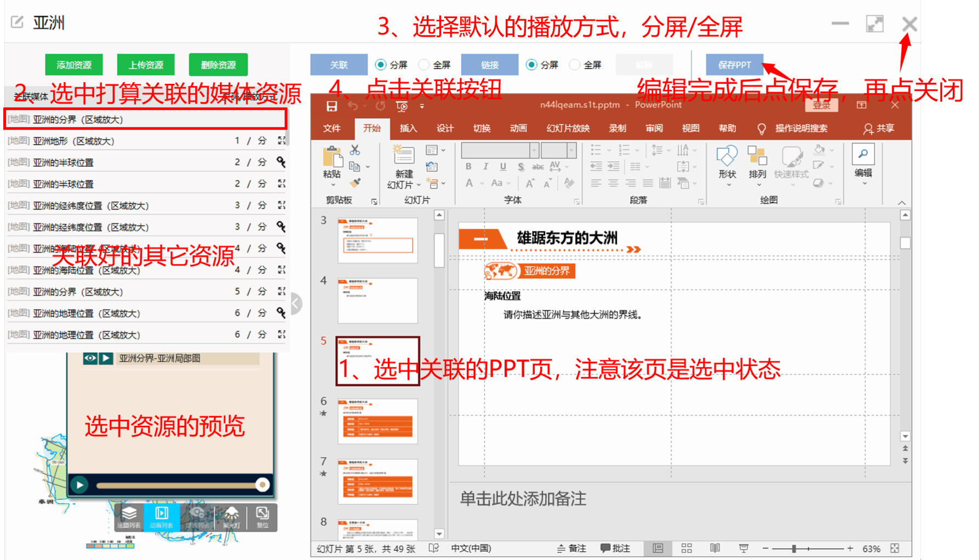Expand the 排列 arrange dropdown
Viewport: 979px width, 560px height.
pyautogui.click(x=758, y=184)
